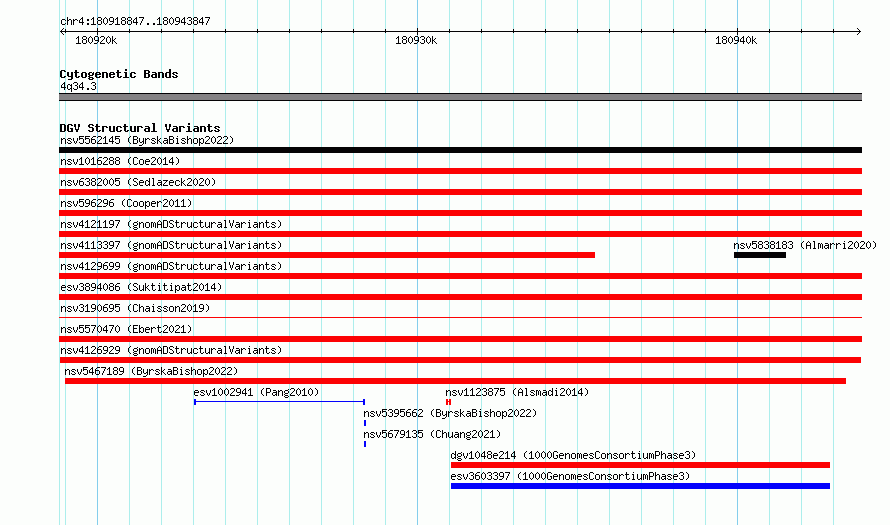Click the red nsv6382005 variant bar
Viewport: 890px width, 525px height.
point(460,192)
